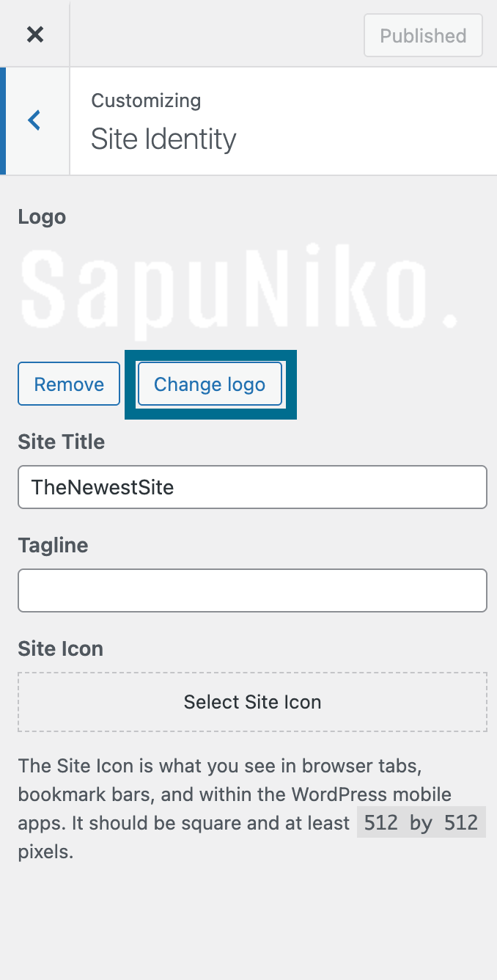Focus the empty Tagline input field

coord(252,590)
